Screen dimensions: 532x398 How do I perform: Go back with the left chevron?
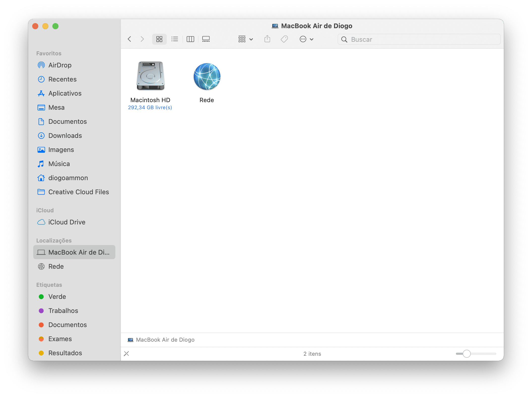tap(129, 39)
